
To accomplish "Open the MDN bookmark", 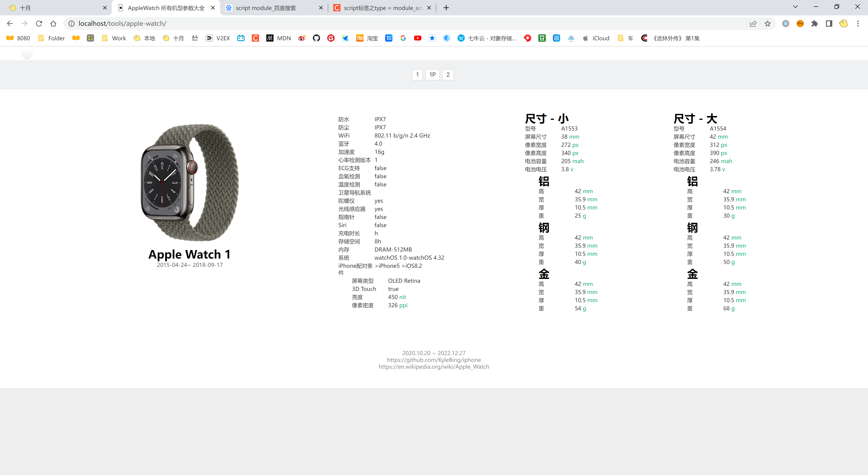I will pos(278,38).
